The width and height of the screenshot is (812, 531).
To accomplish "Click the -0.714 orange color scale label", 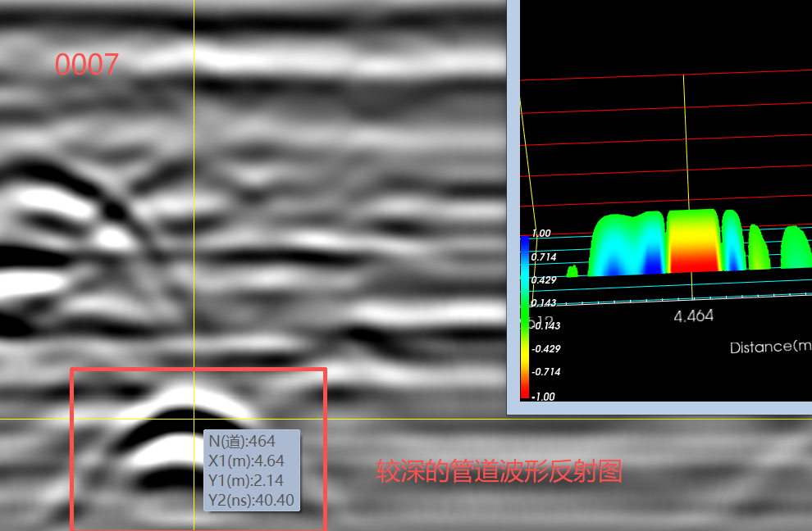I will (x=546, y=372).
